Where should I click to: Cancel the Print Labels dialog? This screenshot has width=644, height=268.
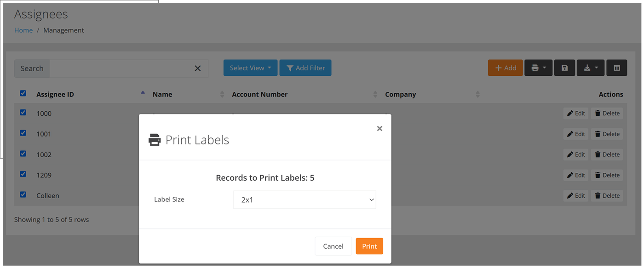coord(333,246)
